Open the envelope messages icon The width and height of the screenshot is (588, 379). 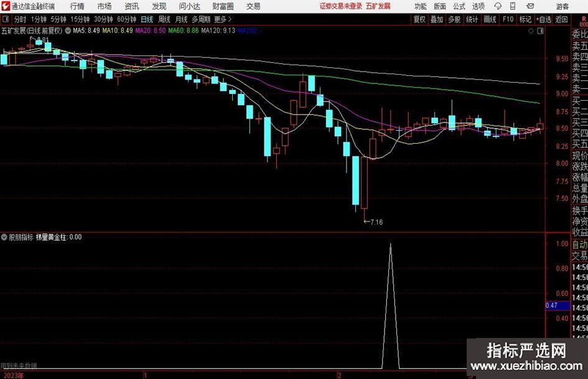(x=530, y=6)
